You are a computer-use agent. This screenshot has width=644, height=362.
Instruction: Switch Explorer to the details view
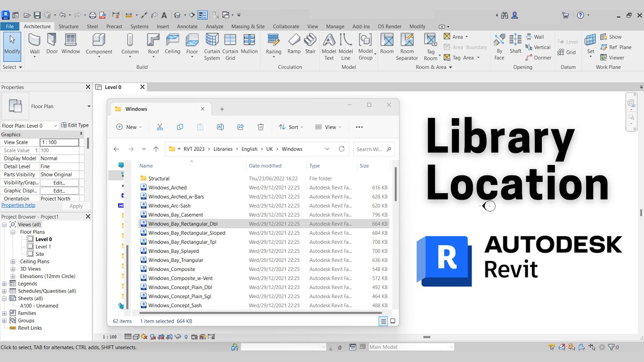click(x=383, y=321)
